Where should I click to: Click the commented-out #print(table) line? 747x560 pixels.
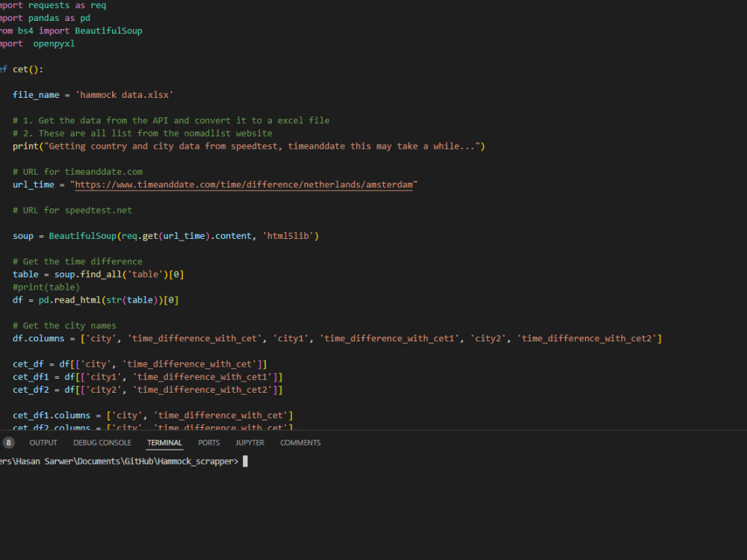tap(46, 287)
